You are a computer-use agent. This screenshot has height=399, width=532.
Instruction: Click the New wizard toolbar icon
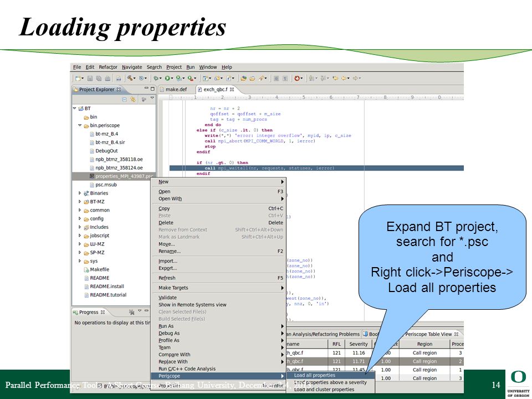coord(78,78)
